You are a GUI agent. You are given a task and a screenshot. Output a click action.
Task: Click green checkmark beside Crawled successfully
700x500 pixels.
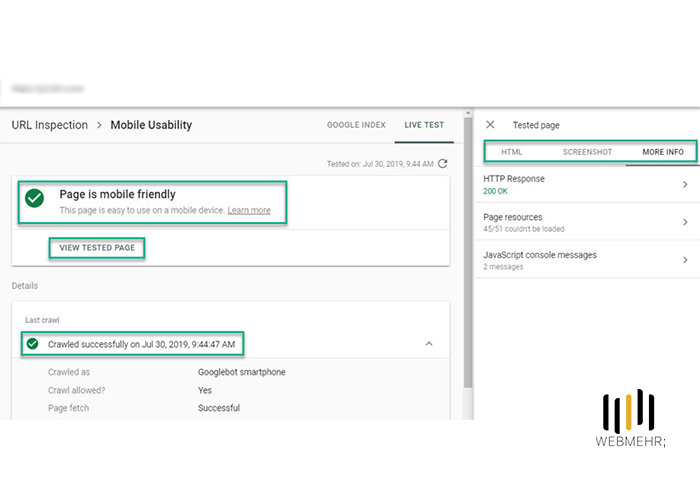tap(33, 344)
